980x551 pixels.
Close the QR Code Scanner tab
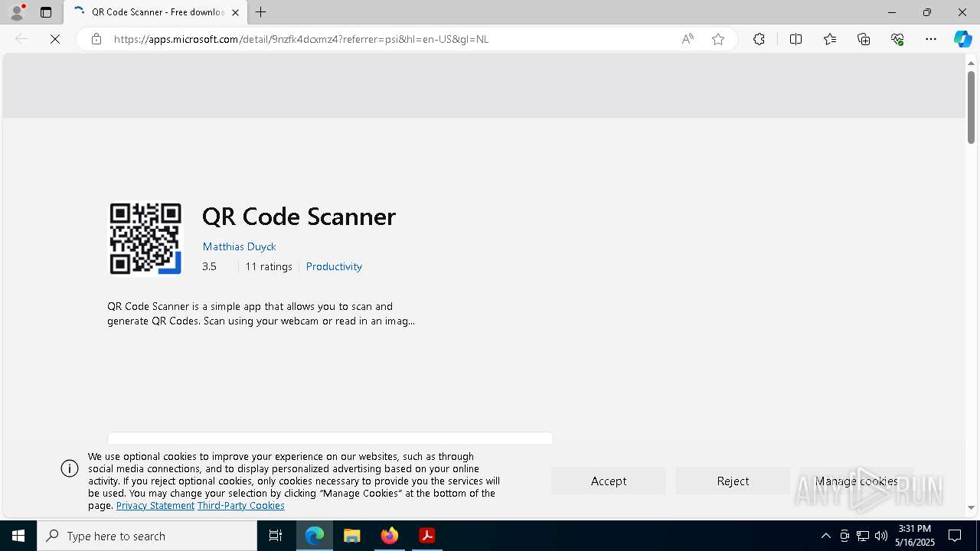click(235, 12)
